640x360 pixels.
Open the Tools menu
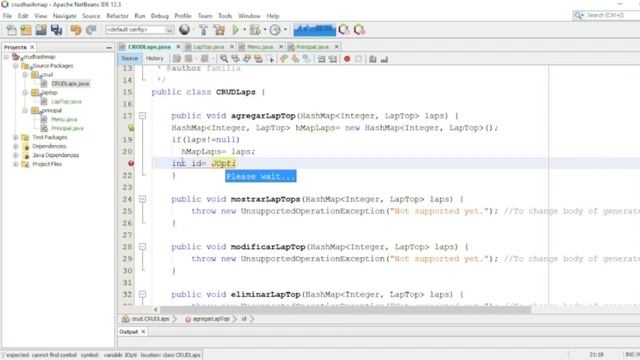click(225, 16)
